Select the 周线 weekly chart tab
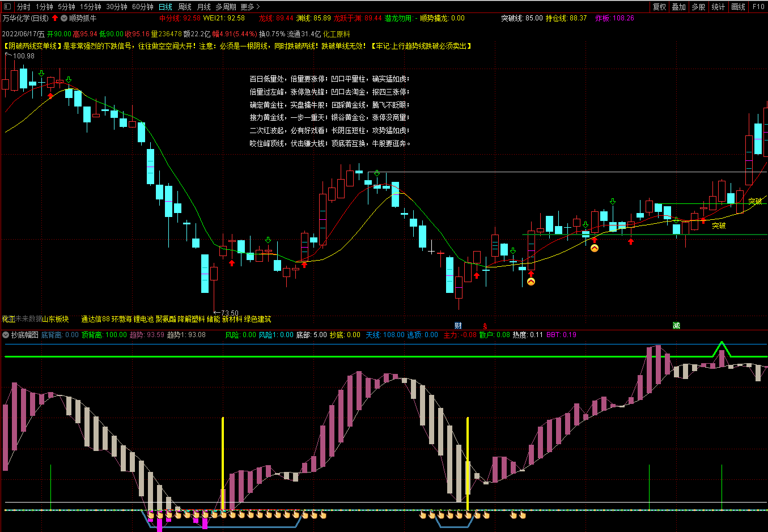The height and width of the screenshot is (532, 768). pos(185,7)
